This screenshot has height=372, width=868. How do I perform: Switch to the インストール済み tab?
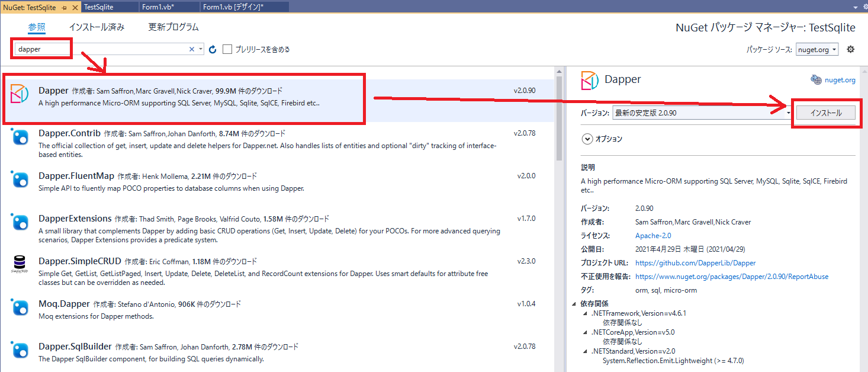coord(97,27)
